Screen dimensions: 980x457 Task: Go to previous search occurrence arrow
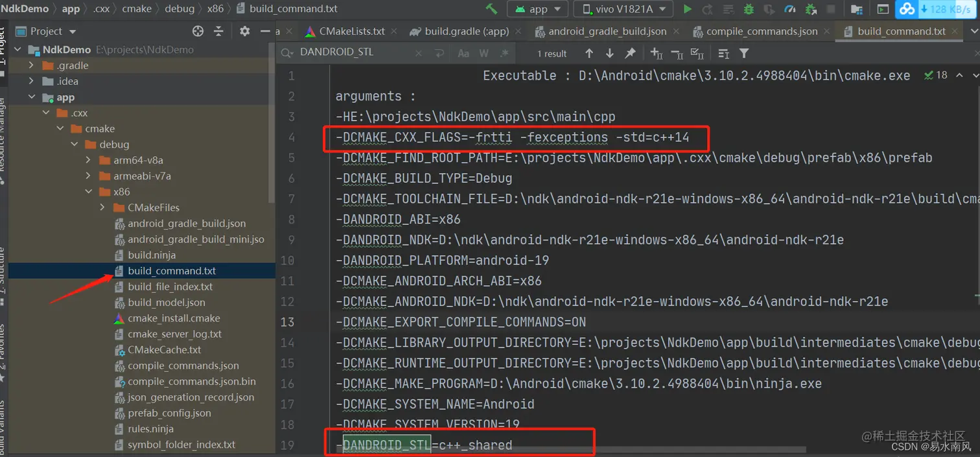point(589,53)
